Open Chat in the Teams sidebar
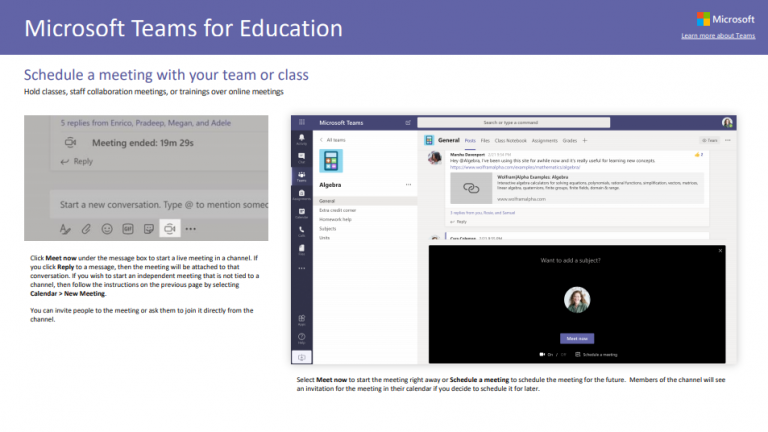This screenshot has width=768, height=432. point(302,158)
